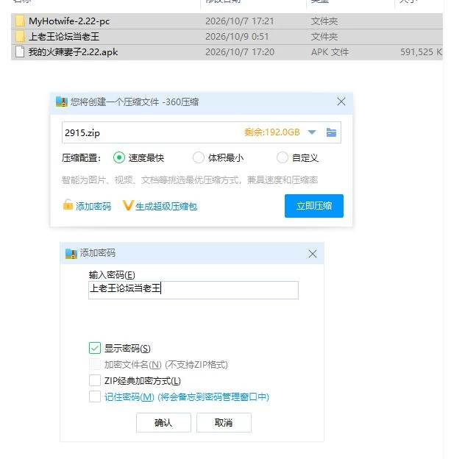Viewport: 476px width, 459px height.
Task: Confirm the password with 确认
Action: [x=163, y=422]
